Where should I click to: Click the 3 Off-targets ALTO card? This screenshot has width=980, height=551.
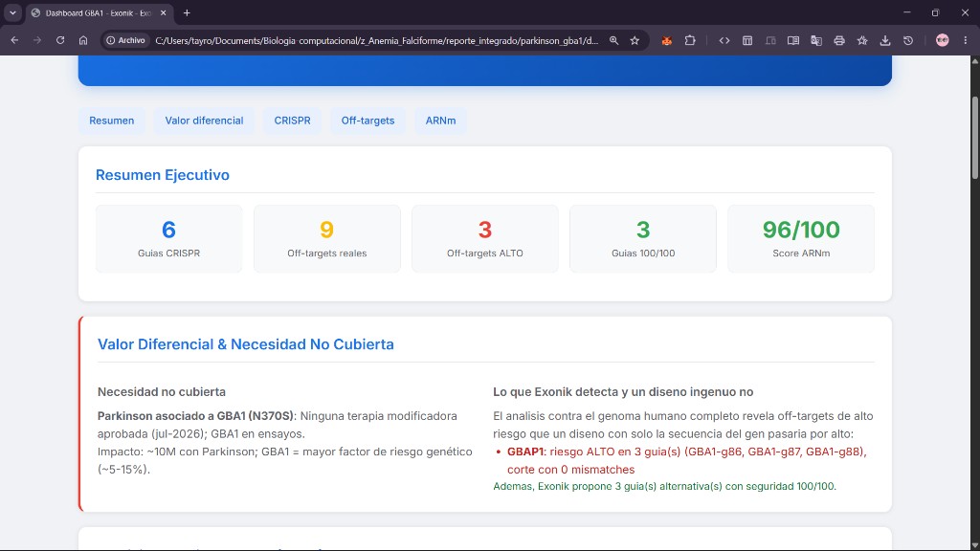tap(485, 238)
